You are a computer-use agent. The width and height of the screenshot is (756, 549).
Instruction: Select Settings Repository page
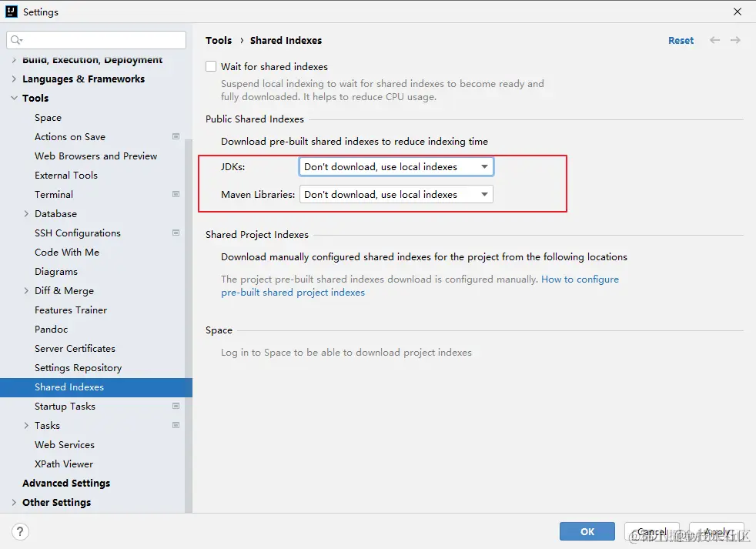[x=78, y=367]
